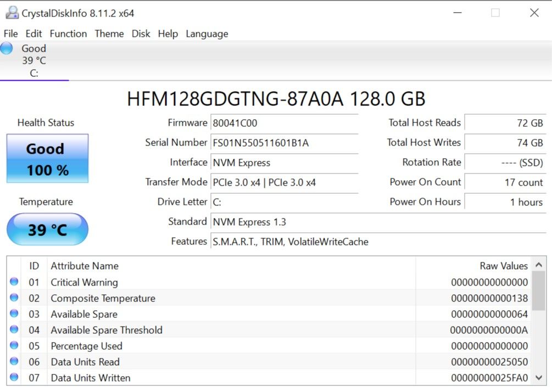Open the Theme menu
Screen dimensions: 552x392
(x=109, y=33)
